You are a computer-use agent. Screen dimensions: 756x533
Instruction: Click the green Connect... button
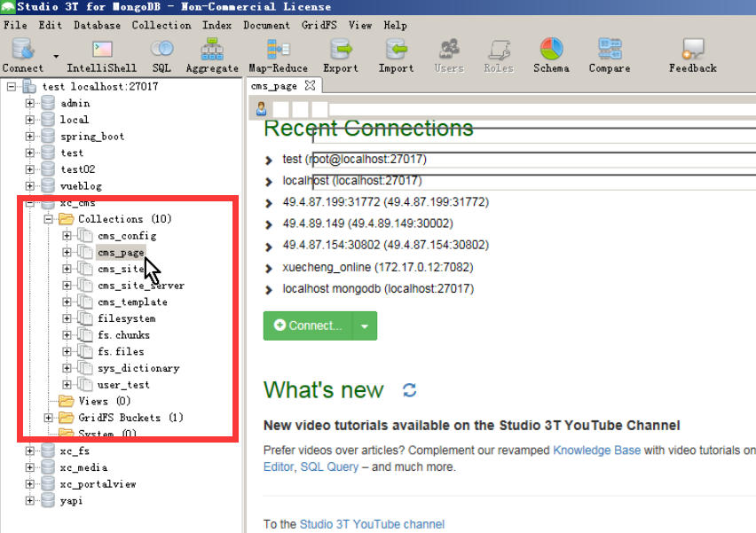pyautogui.click(x=308, y=326)
